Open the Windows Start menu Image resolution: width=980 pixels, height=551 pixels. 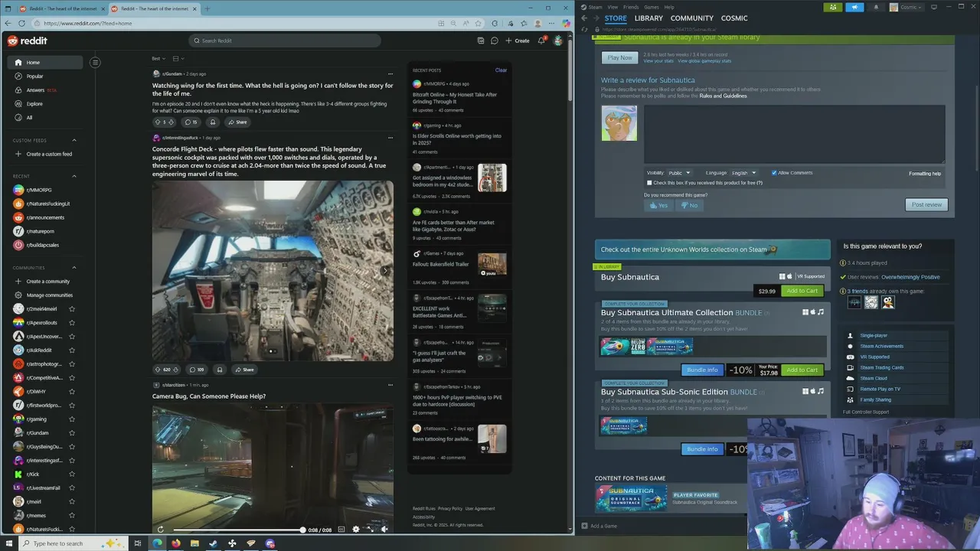point(9,543)
